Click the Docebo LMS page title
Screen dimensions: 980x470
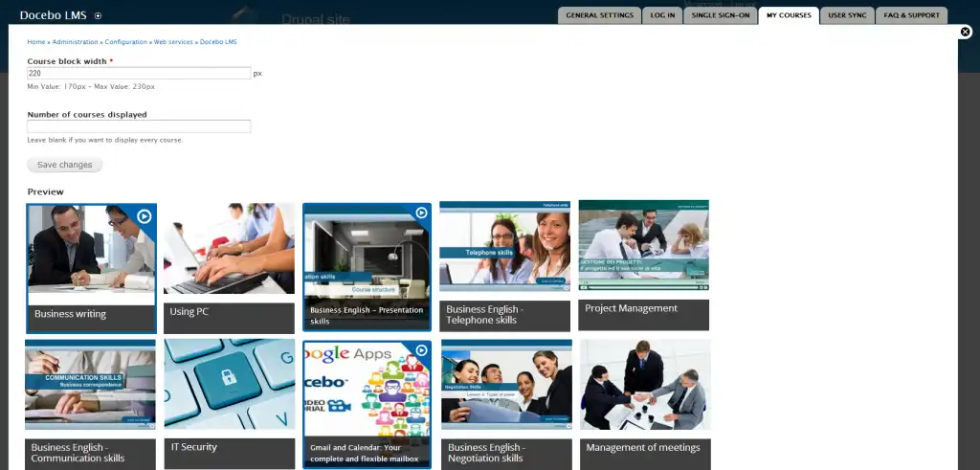pos(54,15)
